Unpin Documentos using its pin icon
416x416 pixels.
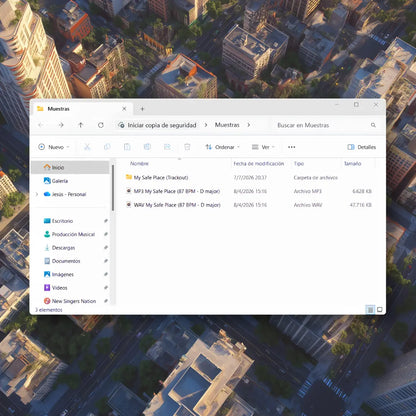[106, 261]
